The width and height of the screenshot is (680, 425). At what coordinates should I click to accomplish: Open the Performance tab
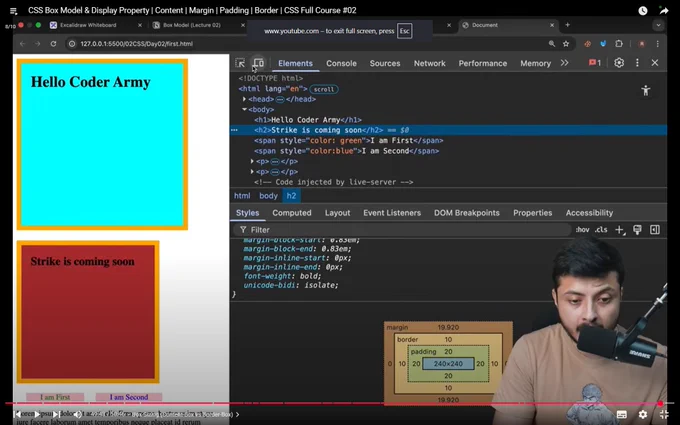point(483,63)
